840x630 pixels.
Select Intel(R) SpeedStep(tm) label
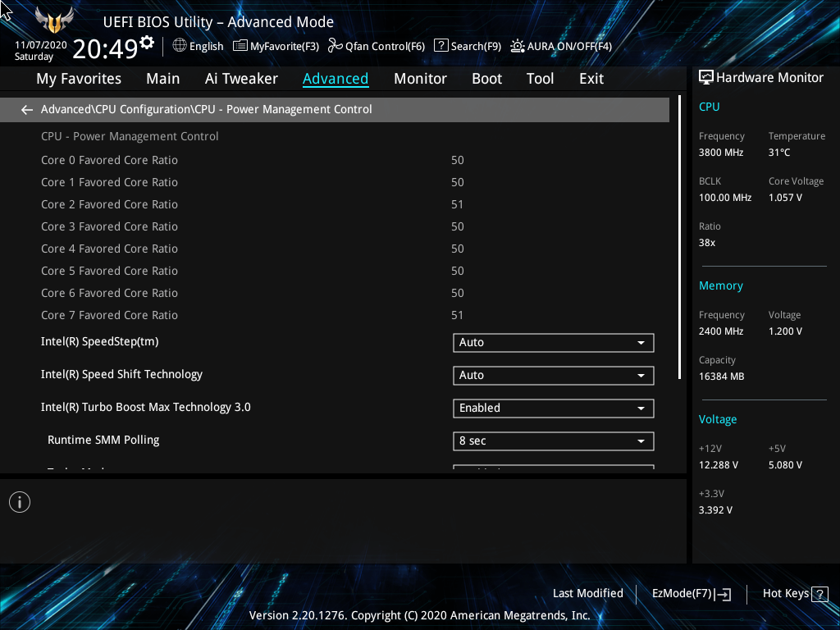point(99,342)
